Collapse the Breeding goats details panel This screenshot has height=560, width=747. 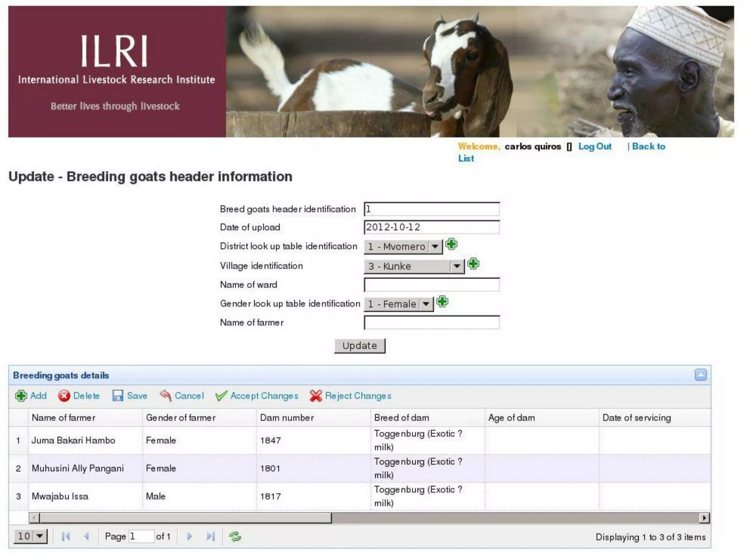pyautogui.click(x=700, y=375)
